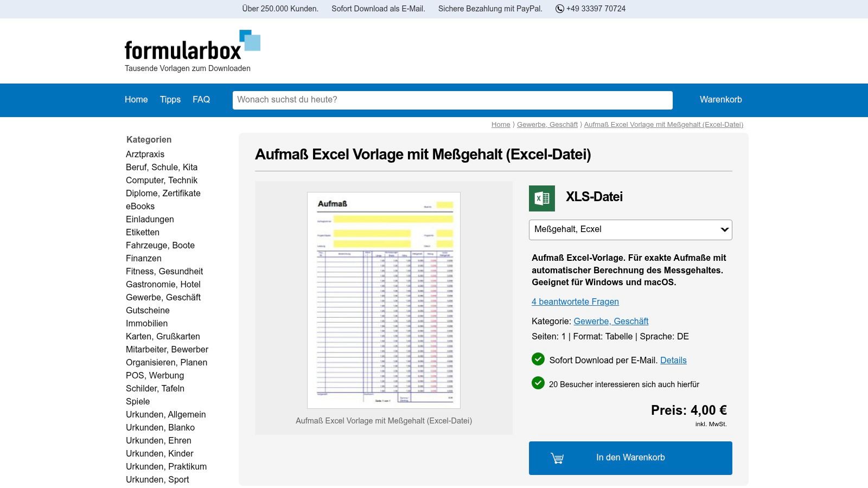This screenshot has height=488, width=868.
Task: Select the Fahrzeuge, Boote category
Action: (x=160, y=246)
